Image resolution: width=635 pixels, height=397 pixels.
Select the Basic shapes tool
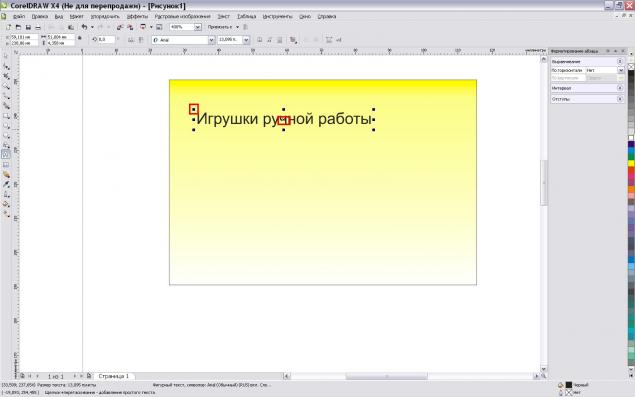tap(6, 145)
